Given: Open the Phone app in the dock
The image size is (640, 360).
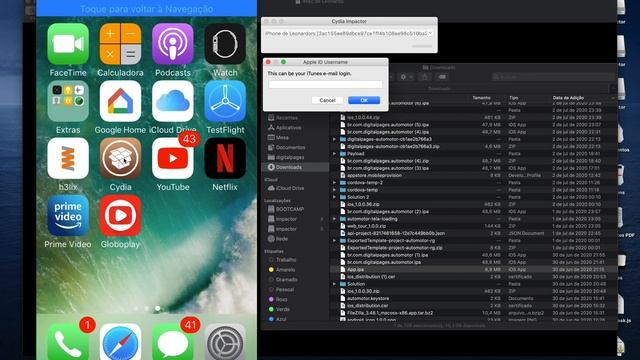Looking at the screenshot, I should click(x=68, y=342).
